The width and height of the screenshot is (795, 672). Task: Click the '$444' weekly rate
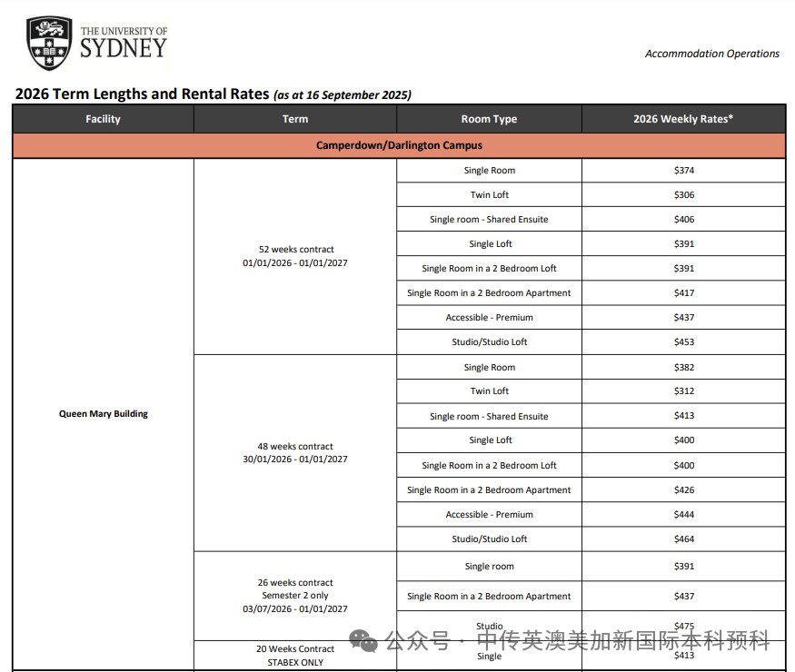684,514
